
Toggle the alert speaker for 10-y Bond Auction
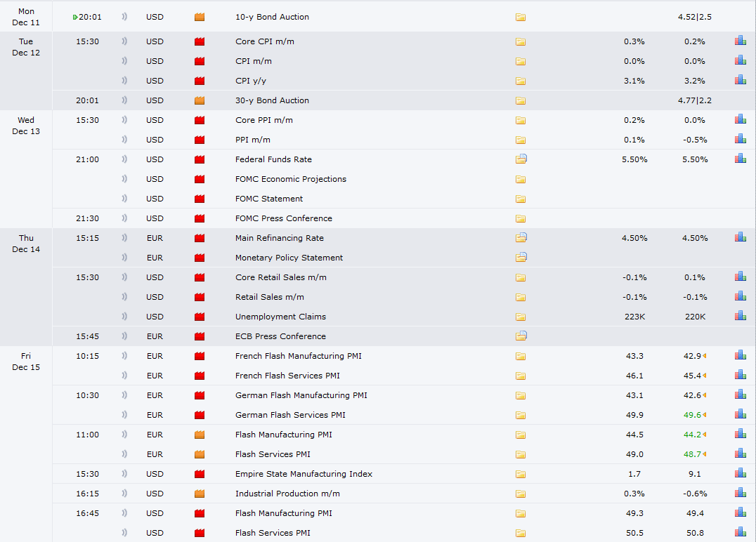tap(124, 17)
